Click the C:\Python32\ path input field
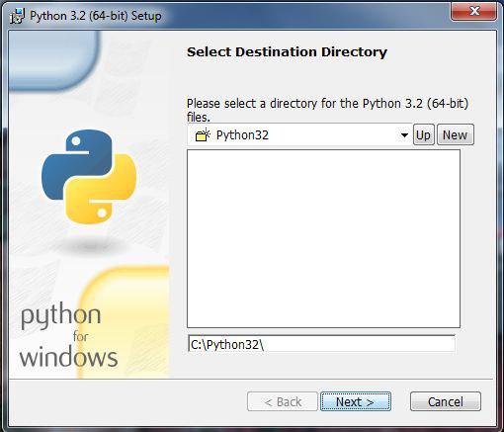The height and width of the screenshot is (432, 504). coord(321,345)
